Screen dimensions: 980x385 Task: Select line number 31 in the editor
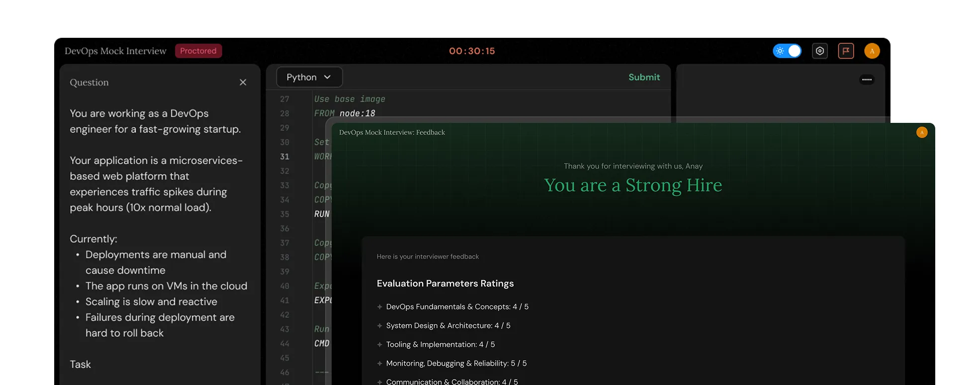[284, 157]
